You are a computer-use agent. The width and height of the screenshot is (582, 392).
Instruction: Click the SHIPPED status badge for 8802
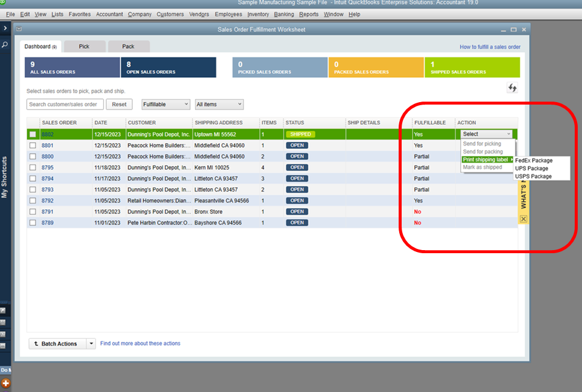coord(300,135)
